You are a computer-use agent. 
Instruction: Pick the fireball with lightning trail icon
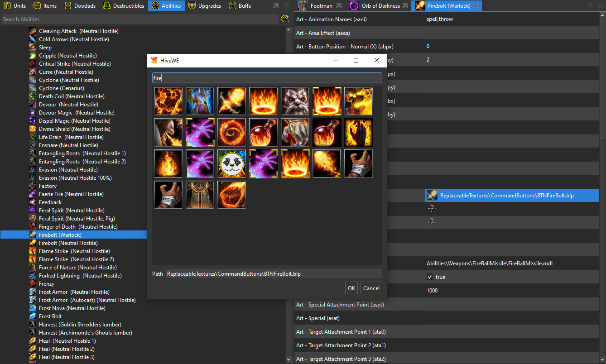231,101
